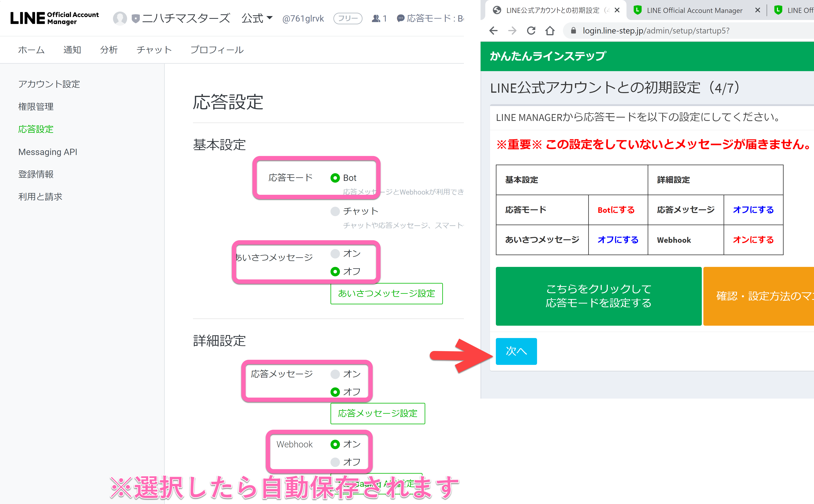Image resolution: width=814 pixels, height=504 pixels.
Task: Click the browser forward arrow icon
Action: click(x=512, y=31)
